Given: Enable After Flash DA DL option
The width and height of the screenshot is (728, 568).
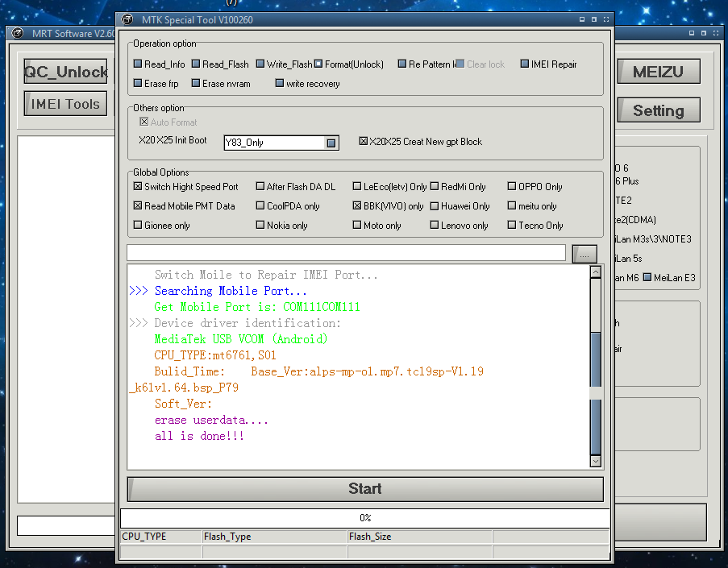Looking at the screenshot, I should pyautogui.click(x=260, y=187).
